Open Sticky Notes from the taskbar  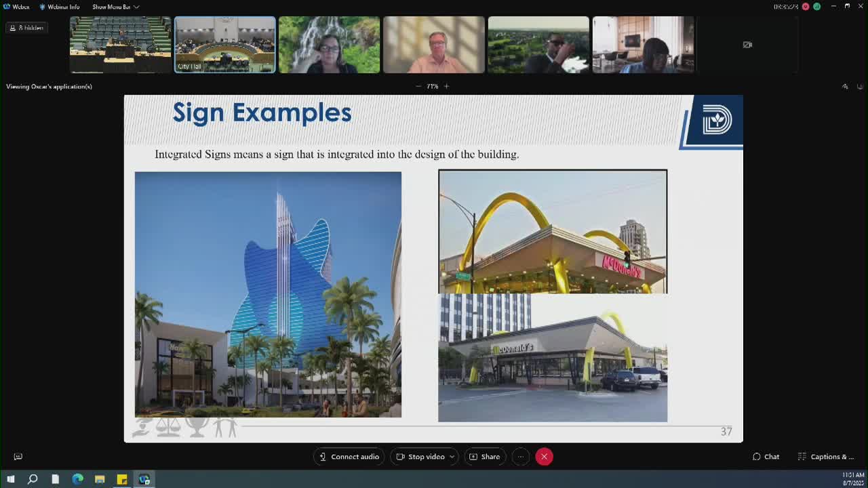click(122, 479)
